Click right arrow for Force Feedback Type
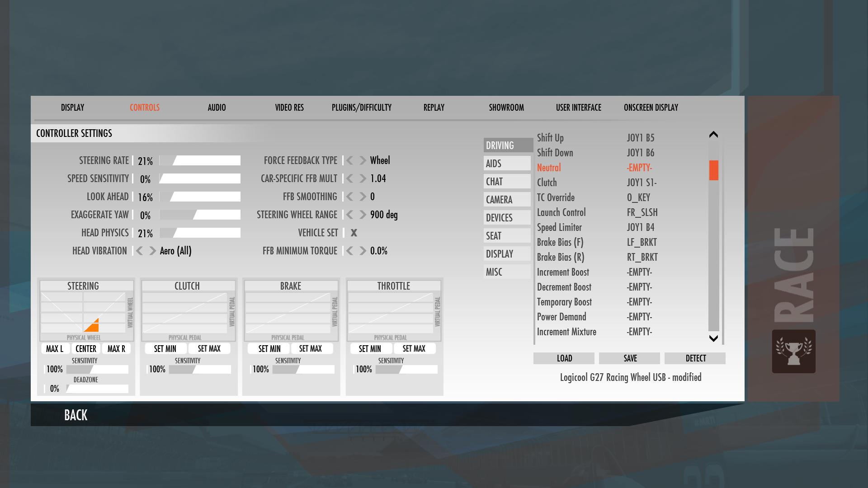This screenshot has height=488, width=868. coord(363,160)
